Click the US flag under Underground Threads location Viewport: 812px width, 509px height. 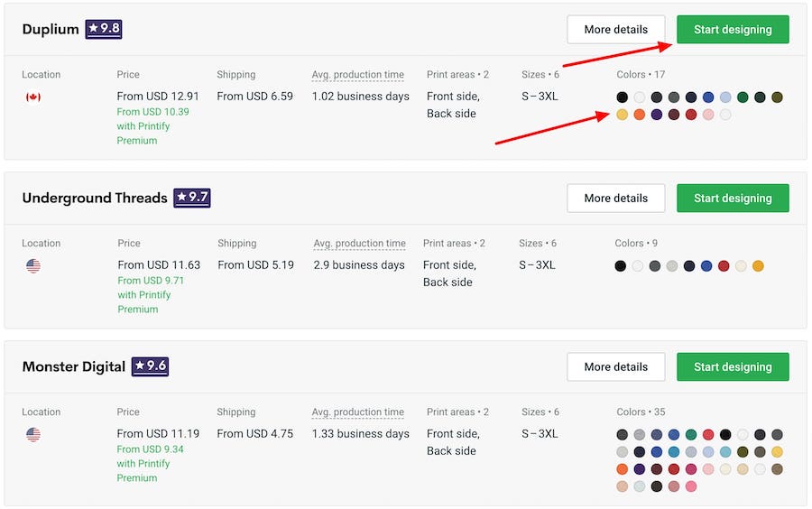[33, 265]
